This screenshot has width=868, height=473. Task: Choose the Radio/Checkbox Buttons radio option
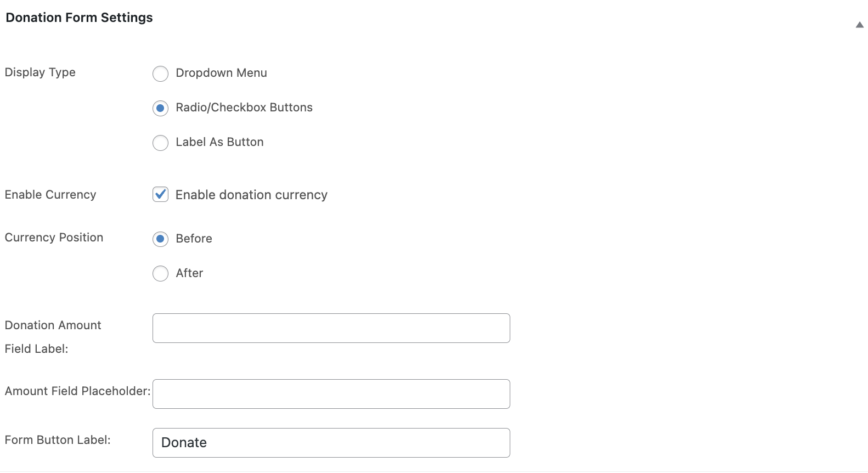160,108
